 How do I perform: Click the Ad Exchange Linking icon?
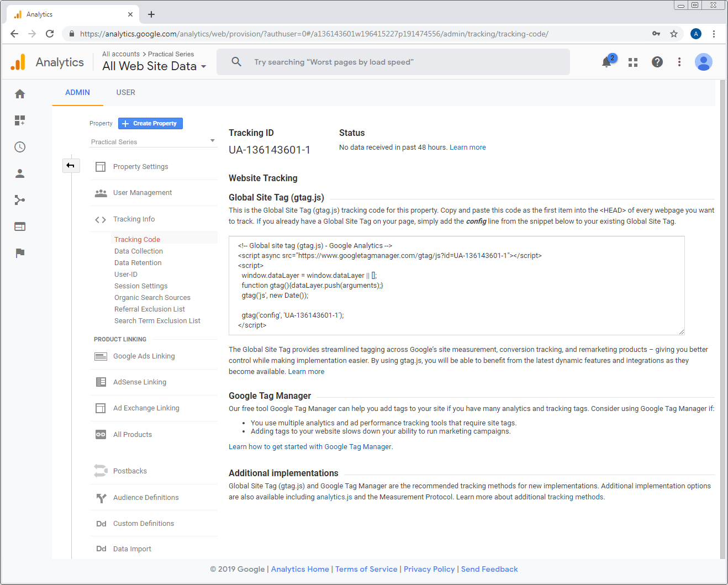click(101, 408)
